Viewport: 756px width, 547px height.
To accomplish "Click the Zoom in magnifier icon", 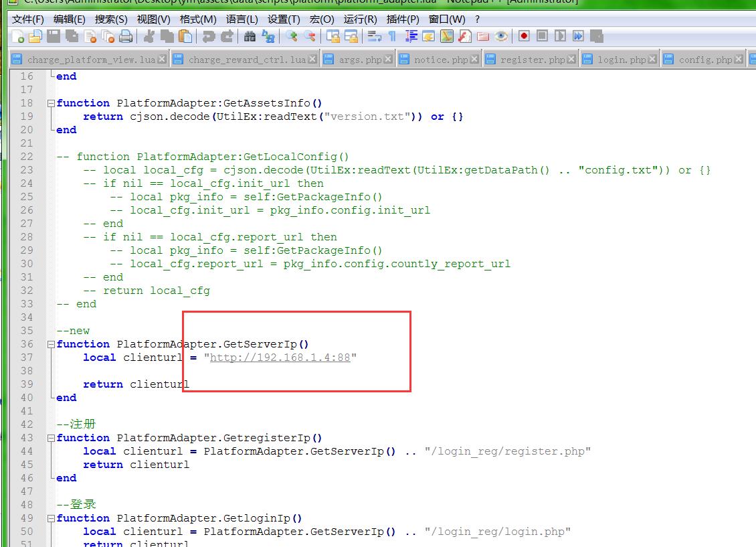I will (292, 36).
